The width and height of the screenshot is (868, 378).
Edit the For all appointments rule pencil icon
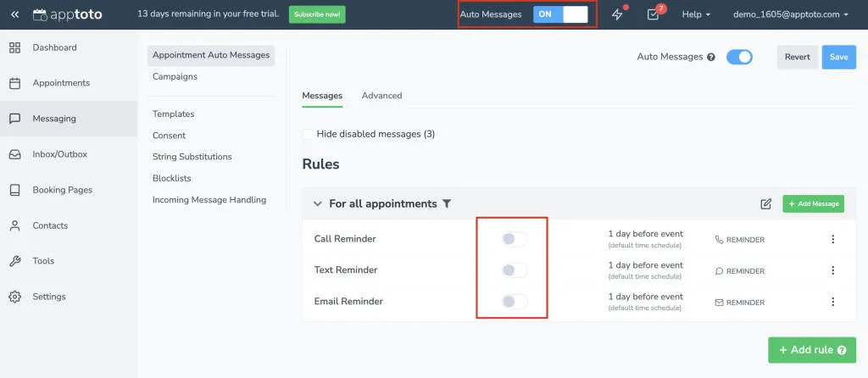765,204
